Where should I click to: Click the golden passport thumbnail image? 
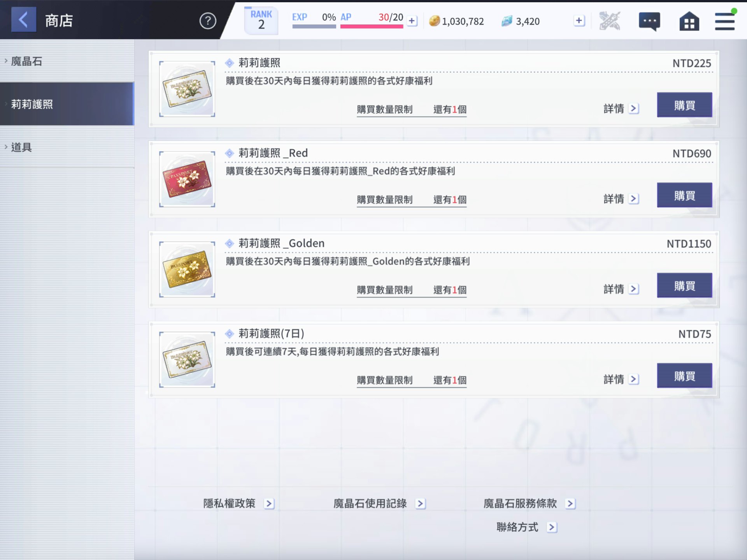[187, 269]
